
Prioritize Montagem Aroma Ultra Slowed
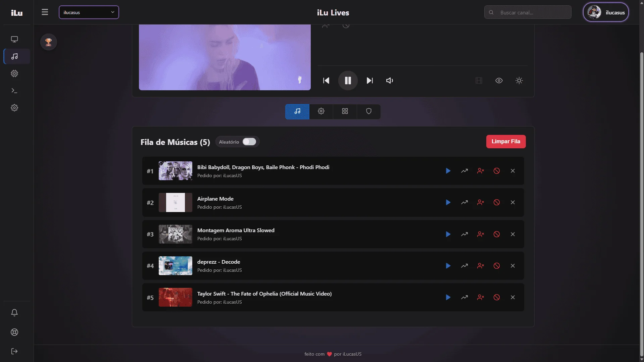[464, 234]
